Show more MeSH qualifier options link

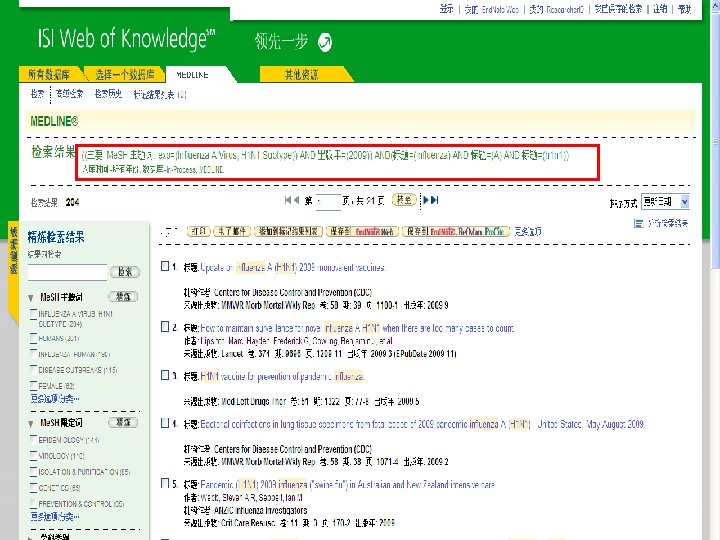tap(55, 517)
